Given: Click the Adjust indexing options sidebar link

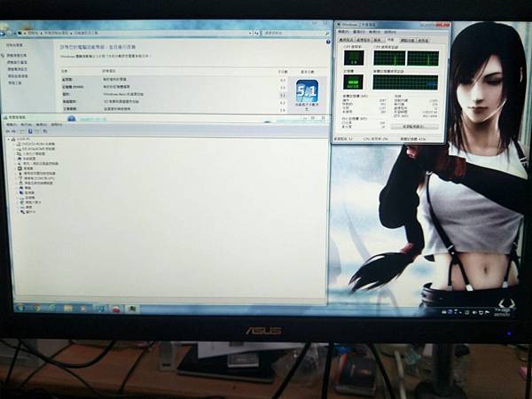Looking at the screenshot, I should pyautogui.click(x=18, y=62).
